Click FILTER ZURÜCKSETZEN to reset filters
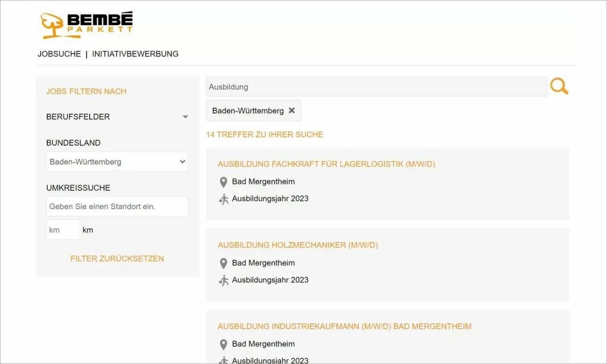 tap(117, 259)
